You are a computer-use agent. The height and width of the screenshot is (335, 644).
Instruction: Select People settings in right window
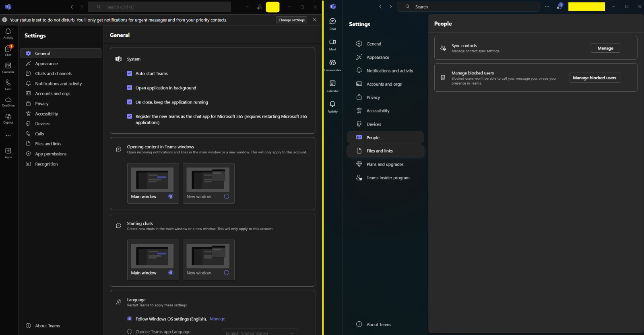tap(385, 138)
